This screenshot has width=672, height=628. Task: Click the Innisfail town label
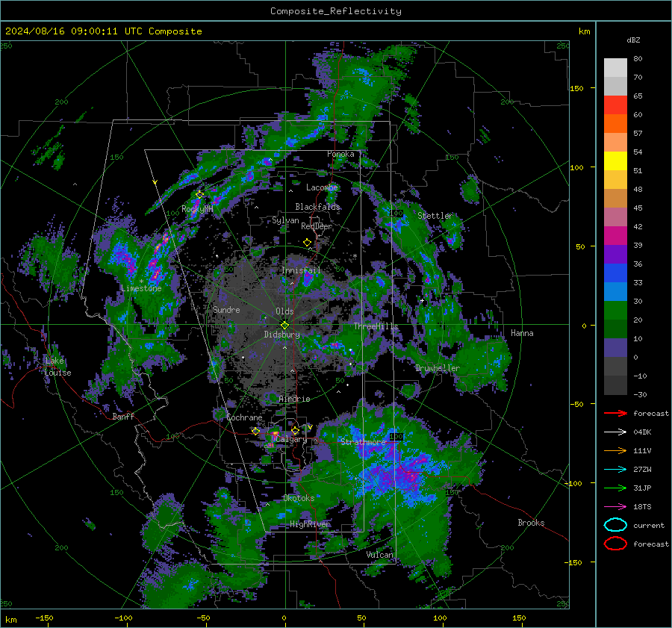[x=302, y=270]
